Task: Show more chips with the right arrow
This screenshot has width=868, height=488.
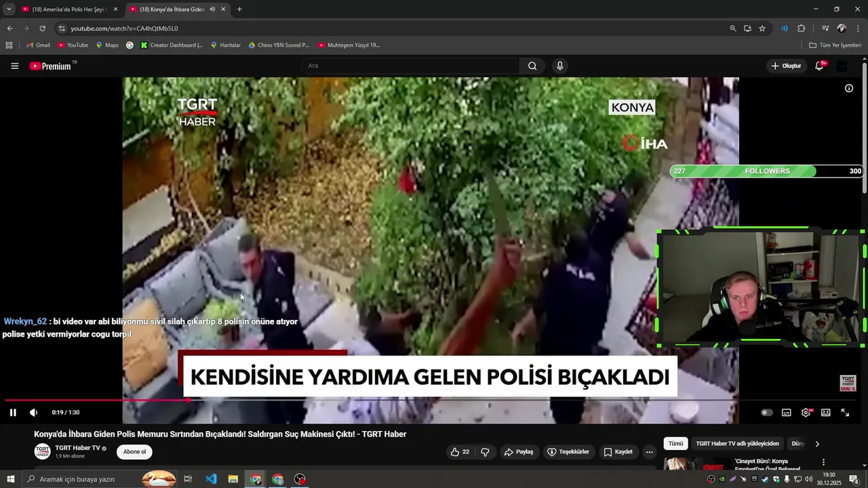Action: click(817, 444)
